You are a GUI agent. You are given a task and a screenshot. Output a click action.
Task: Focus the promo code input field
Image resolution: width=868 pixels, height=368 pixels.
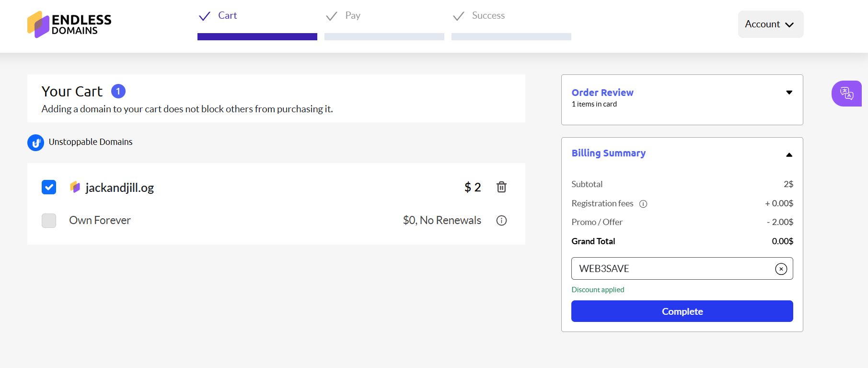671,269
